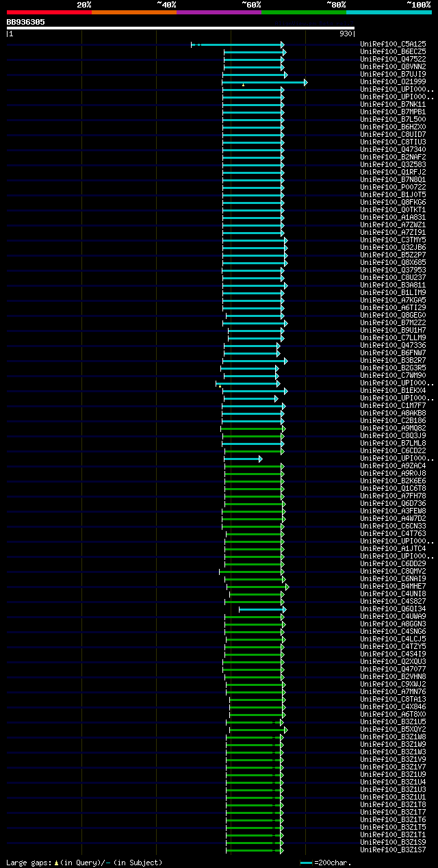
Task: Select the UniRef100_A7MN76 entry
Action: 393,691
